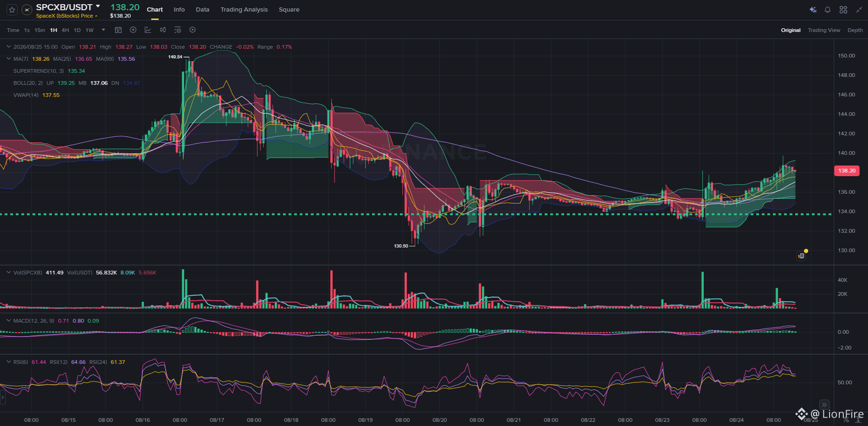Select the 1H interval
Screen dimensions: 868x426
54,30
